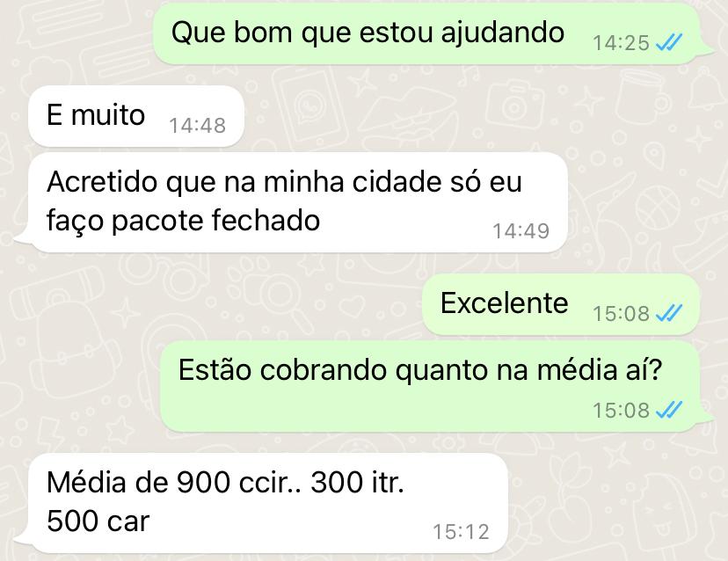Click the double check next to Excelente

[x=669, y=313]
